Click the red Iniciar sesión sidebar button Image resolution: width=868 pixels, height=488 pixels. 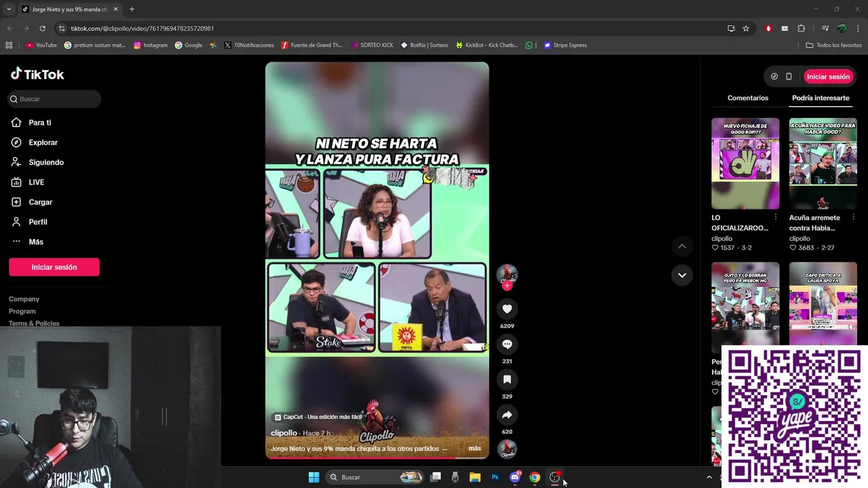pos(54,267)
